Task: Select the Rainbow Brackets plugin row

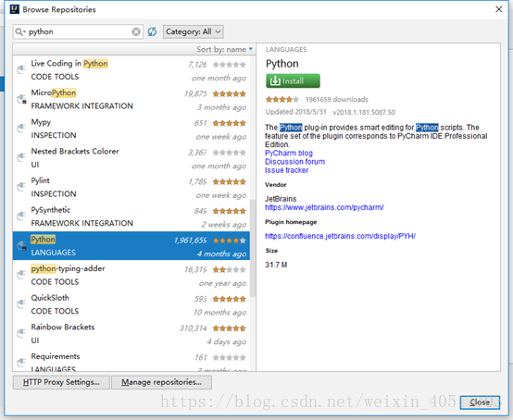Action: (131, 334)
